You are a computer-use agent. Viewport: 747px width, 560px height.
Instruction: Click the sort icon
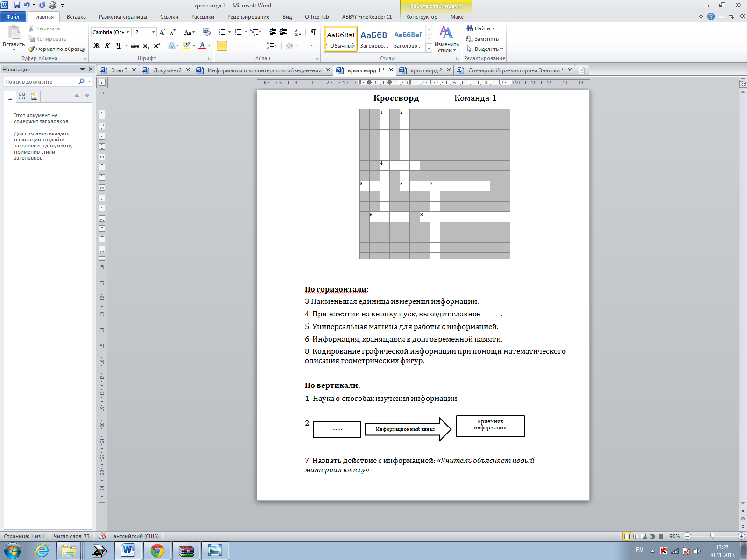click(298, 32)
